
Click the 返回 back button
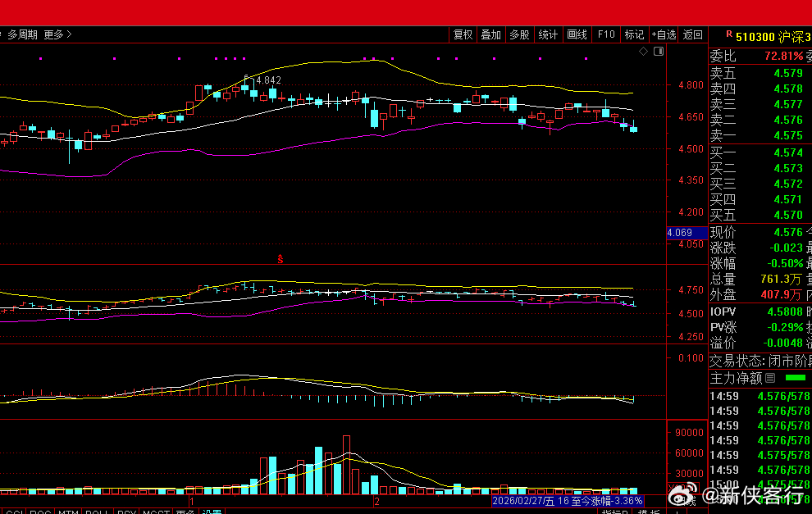[693, 34]
